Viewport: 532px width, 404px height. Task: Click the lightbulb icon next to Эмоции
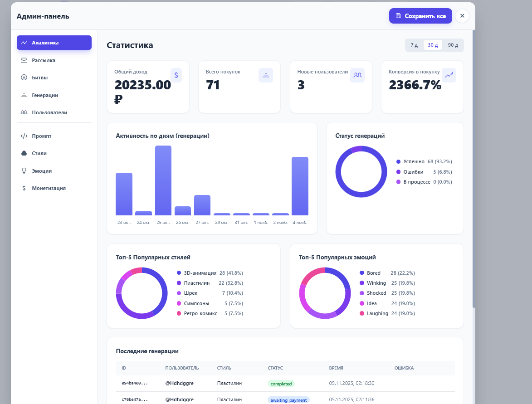[24, 171]
